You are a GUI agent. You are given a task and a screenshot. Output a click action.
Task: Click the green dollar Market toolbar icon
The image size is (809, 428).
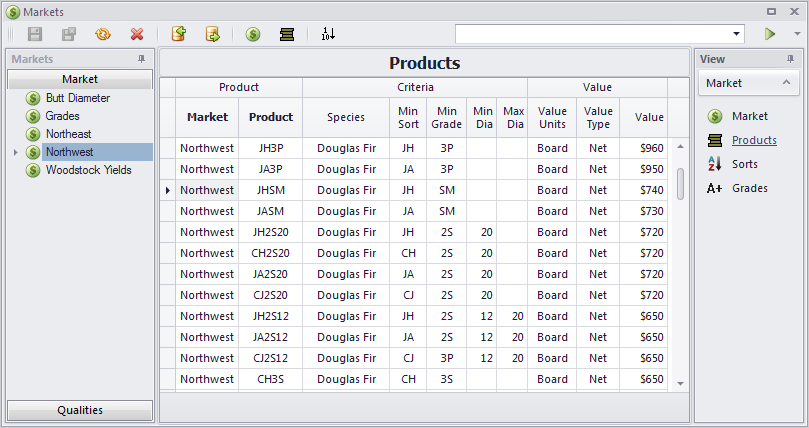253,34
